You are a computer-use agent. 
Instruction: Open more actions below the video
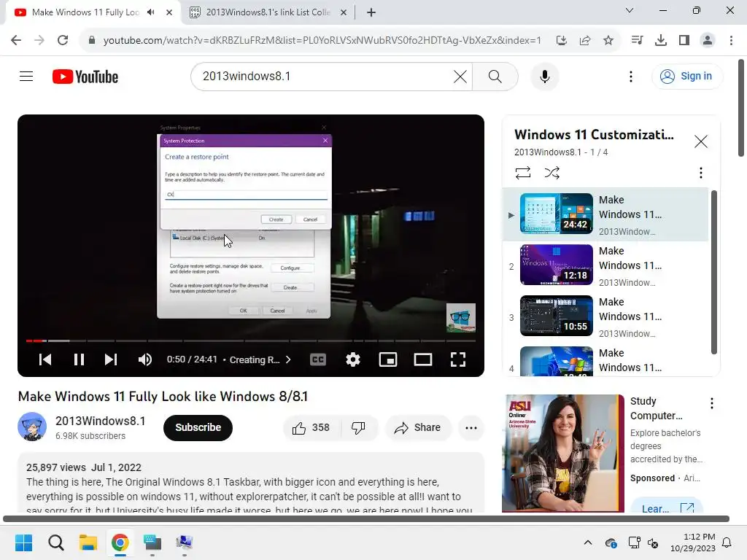[471, 427]
